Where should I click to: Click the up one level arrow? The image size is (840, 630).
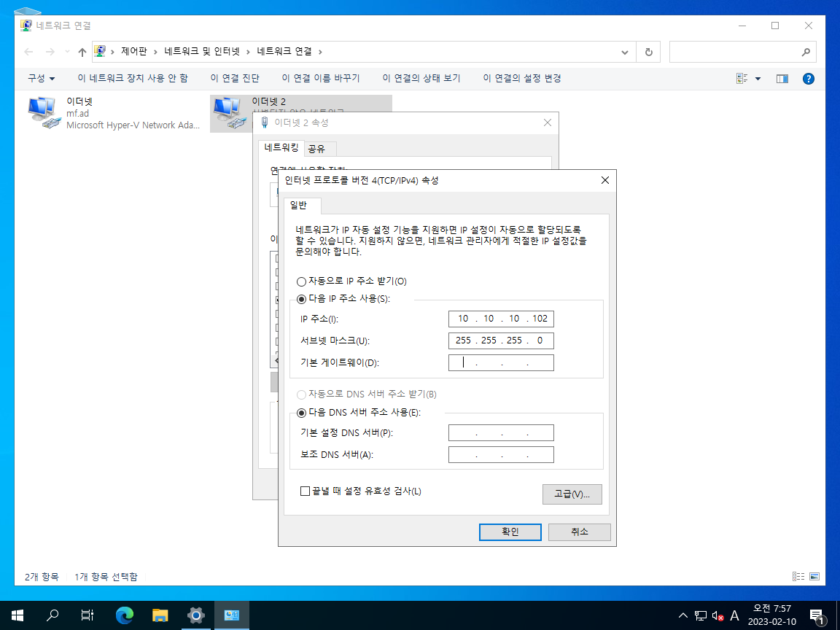coord(82,52)
